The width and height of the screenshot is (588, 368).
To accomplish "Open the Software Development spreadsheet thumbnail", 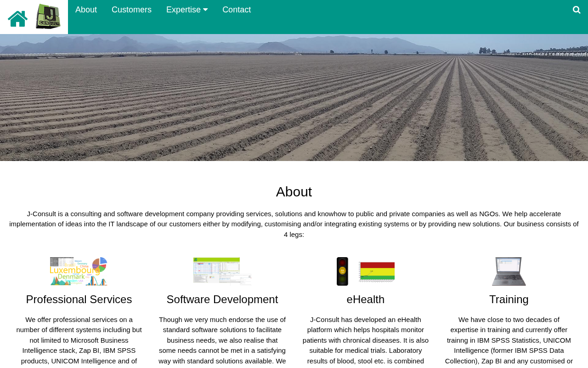I will [x=222, y=271].
